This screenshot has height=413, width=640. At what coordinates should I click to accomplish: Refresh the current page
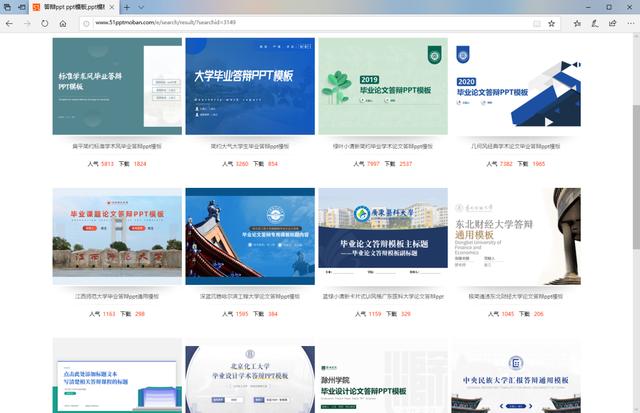(x=45, y=22)
